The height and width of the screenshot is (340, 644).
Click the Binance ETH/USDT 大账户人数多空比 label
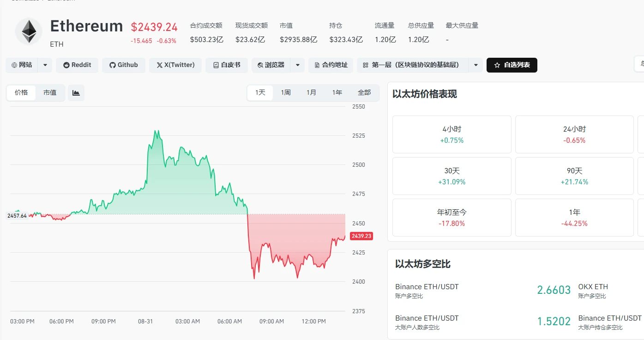(427, 322)
